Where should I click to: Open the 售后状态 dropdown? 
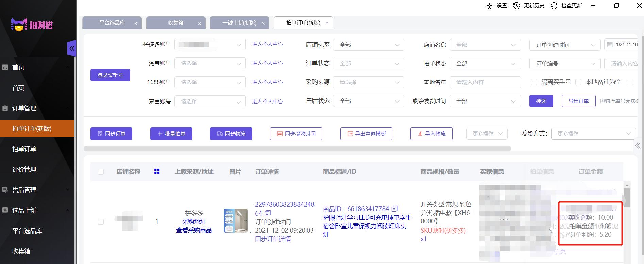pos(369,101)
